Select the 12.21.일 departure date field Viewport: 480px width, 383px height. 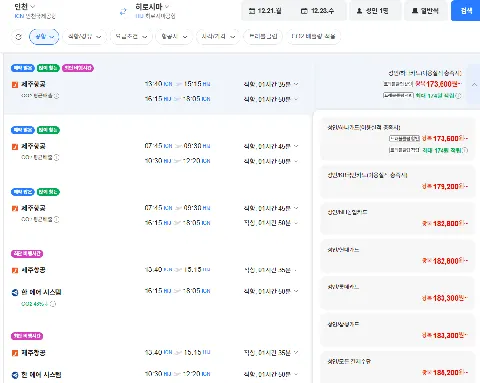point(266,11)
